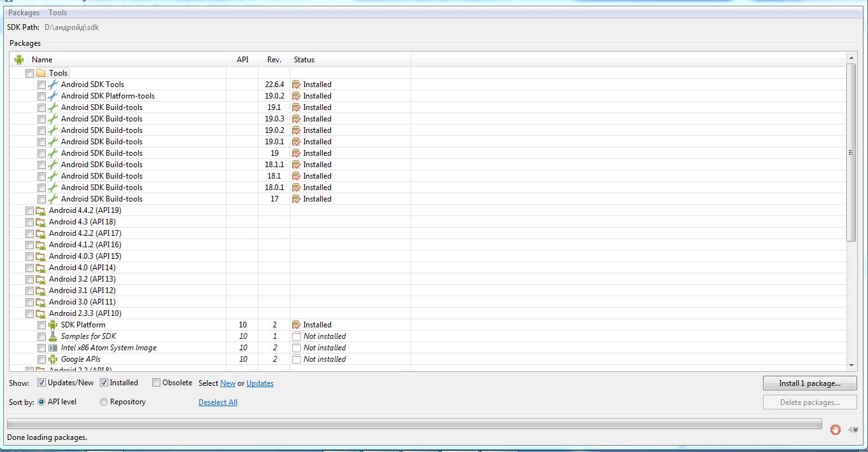Select the Repository sort radio button
868x452 pixels.
click(103, 402)
